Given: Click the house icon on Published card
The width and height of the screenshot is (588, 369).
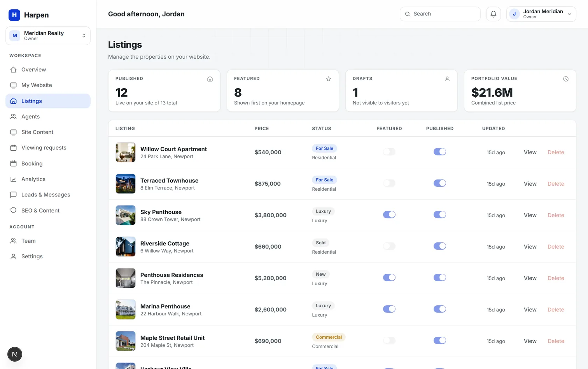Looking at the screenshot, I should [210, 79].
